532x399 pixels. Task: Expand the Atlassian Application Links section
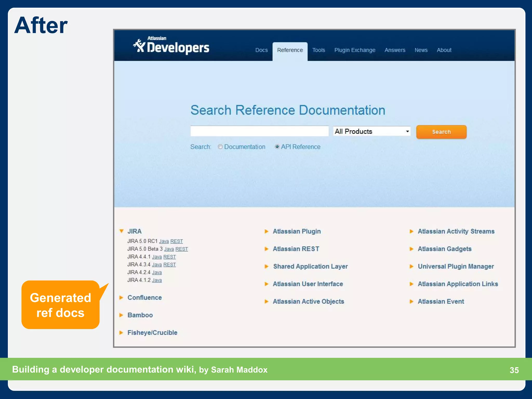411,284
